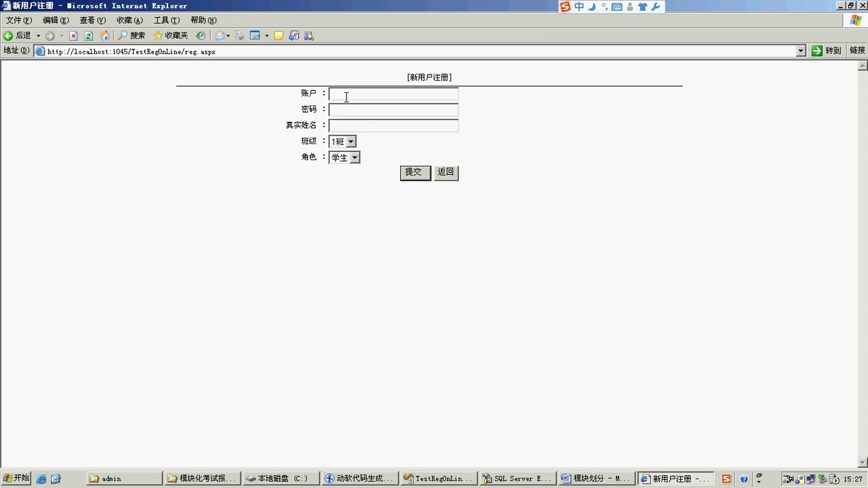Switch to 模块化考试报 taskbar button
This screenshot has height=488, width=868.
coord(203,479)
